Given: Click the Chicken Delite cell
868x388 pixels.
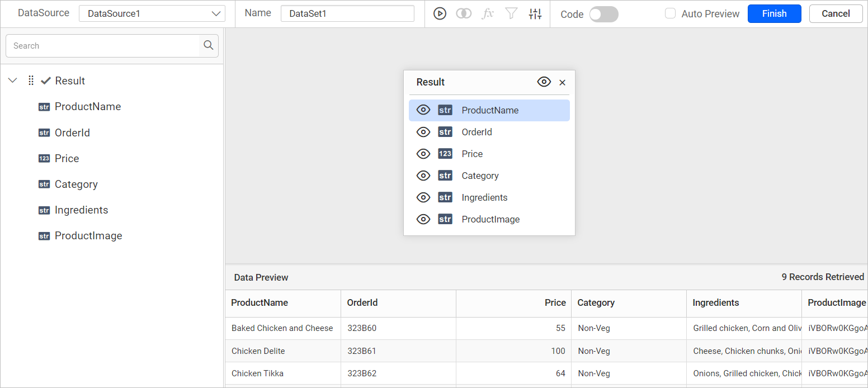Looking at the screenshot, I should [x=283, y=351].
